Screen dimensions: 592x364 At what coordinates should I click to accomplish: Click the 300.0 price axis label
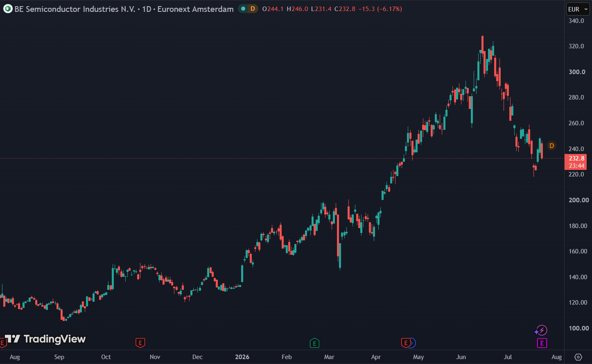[576, 72]
